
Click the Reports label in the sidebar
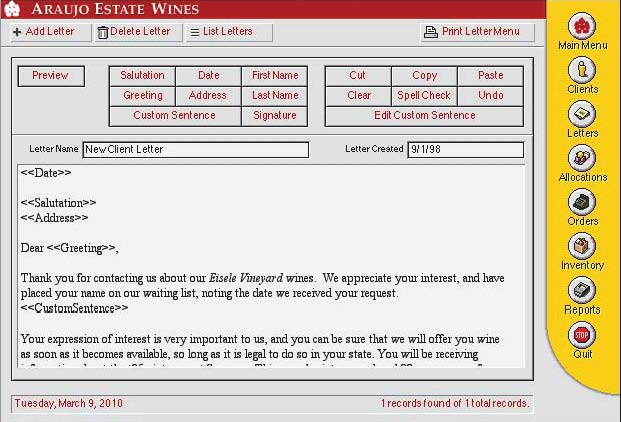(583, 310)
